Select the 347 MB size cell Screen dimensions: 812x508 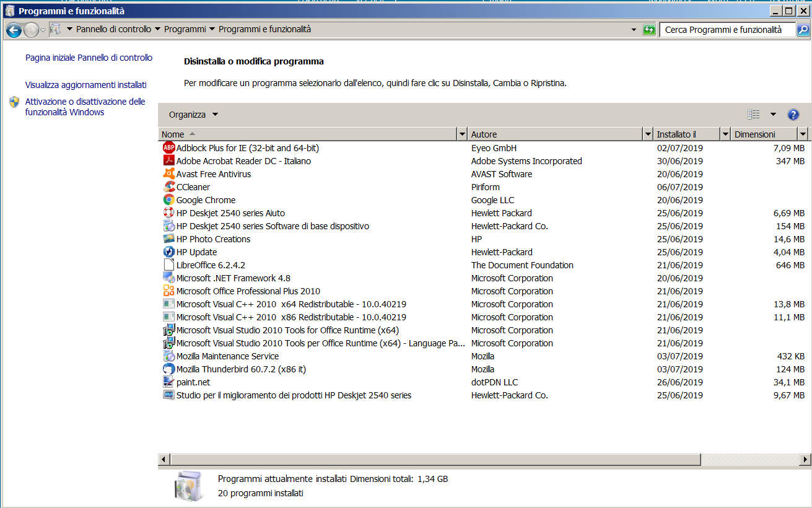[790, 161]
